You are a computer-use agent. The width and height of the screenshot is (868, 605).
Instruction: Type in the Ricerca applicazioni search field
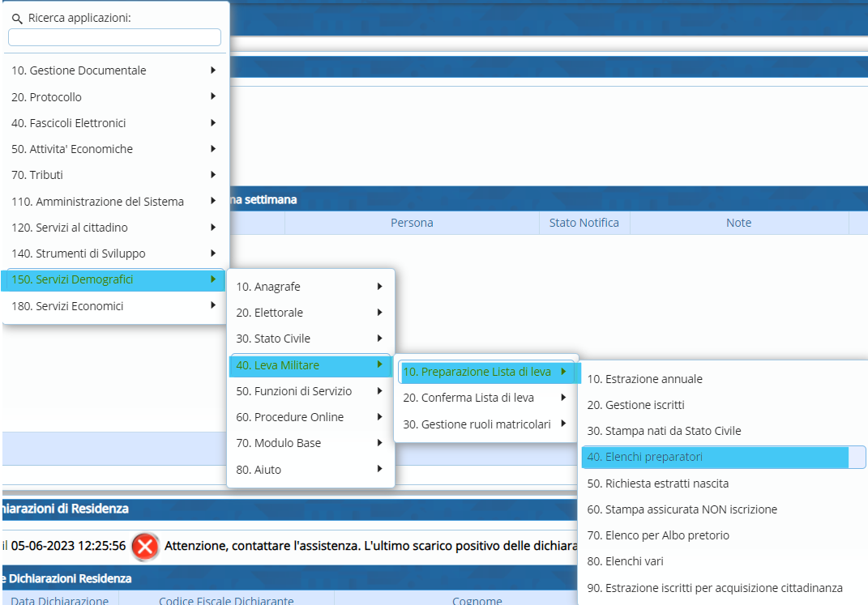[114, 37]
